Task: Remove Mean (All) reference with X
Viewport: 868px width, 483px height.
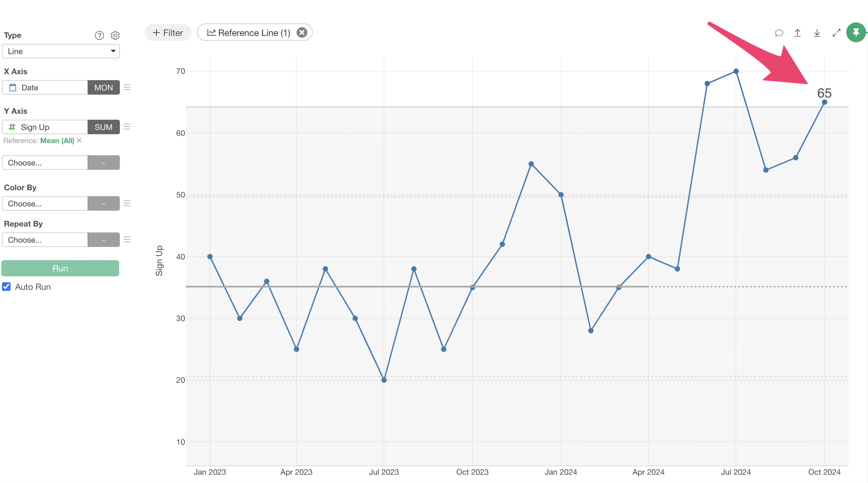Action: click(x=80, y=140)
